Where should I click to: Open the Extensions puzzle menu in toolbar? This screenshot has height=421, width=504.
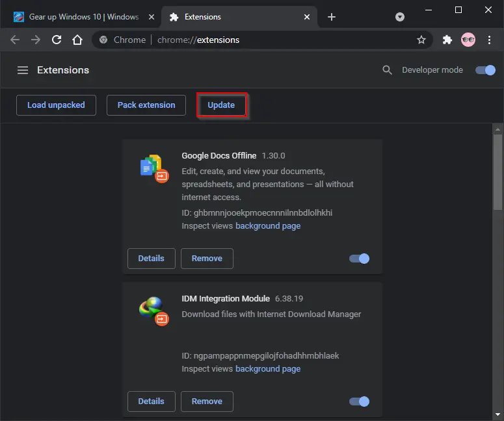(x=447, y=40)
